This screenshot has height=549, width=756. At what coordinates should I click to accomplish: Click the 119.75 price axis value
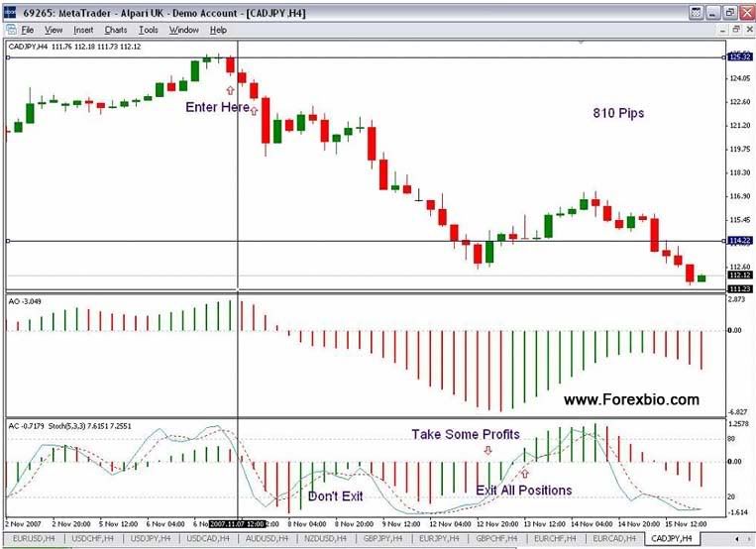[739, 149]
